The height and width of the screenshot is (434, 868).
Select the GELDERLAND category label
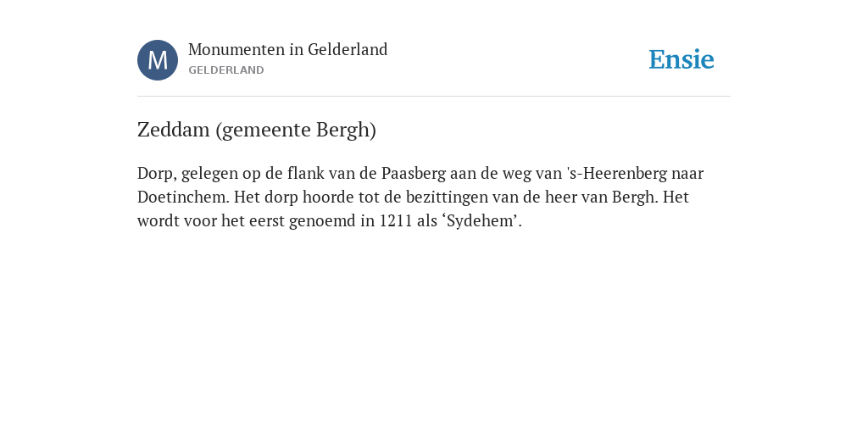[x=225, y=70]
